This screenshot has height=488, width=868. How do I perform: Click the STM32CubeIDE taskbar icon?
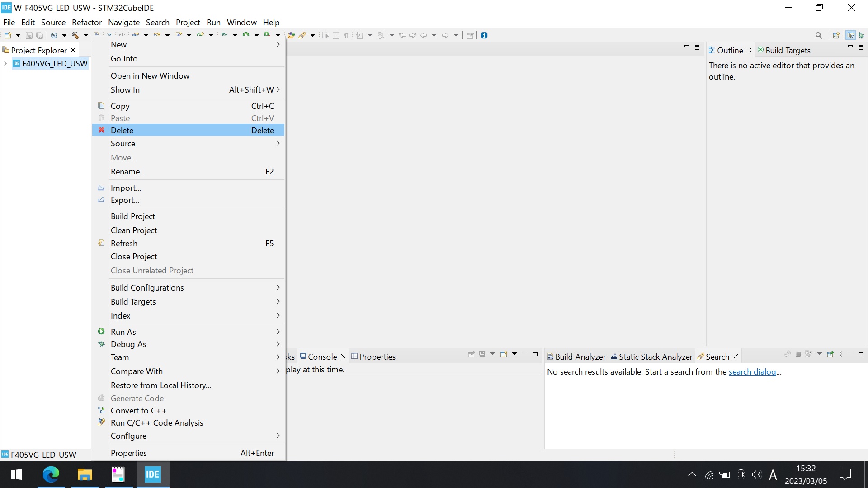(x=153, y=474)
